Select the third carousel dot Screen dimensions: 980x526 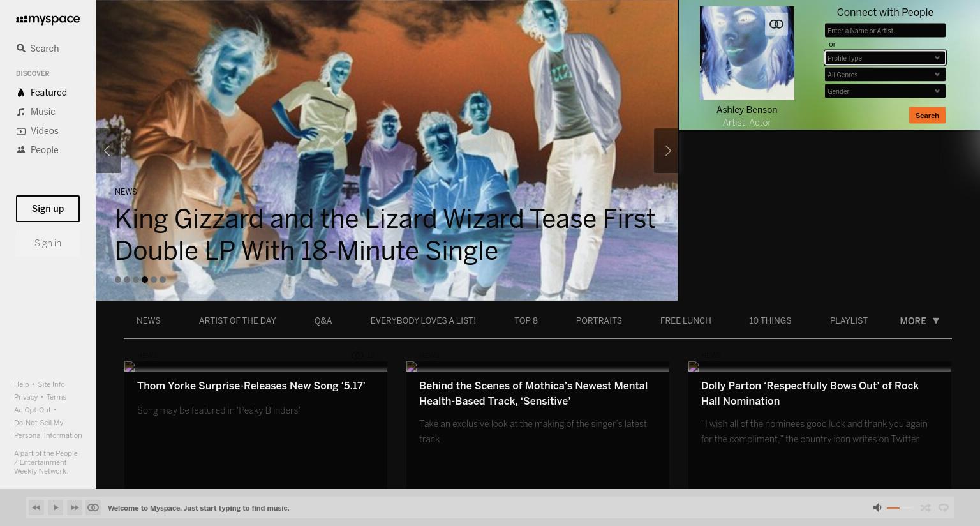click(x=136, y=280)
